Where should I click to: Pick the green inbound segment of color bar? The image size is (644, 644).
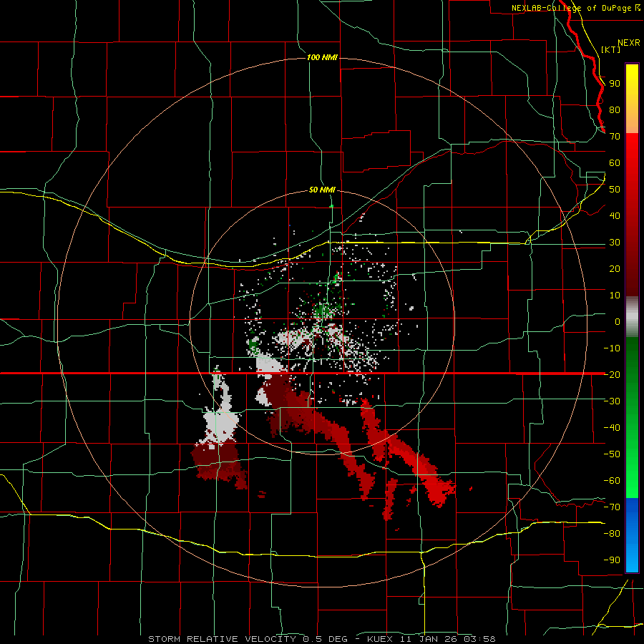click(x=632, y=417)
